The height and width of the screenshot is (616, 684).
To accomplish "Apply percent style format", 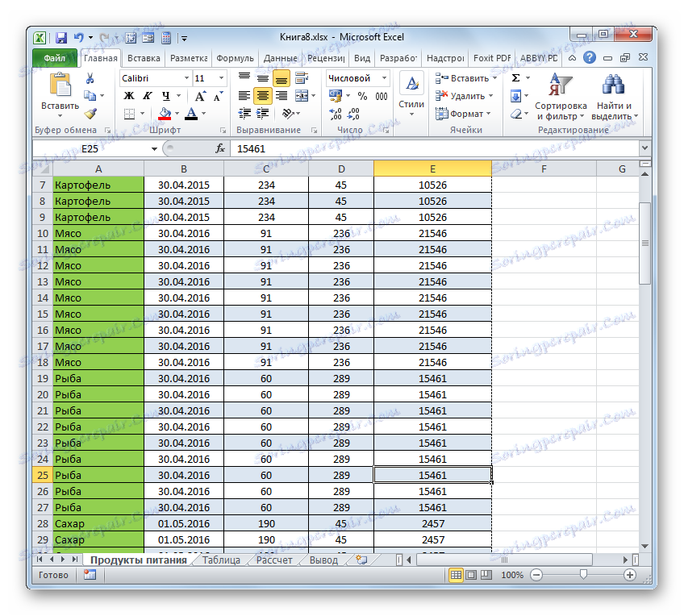I will [x=362, y=96].
